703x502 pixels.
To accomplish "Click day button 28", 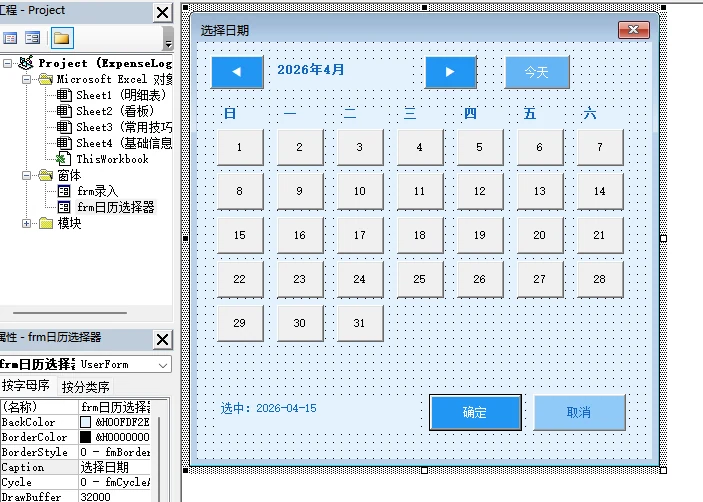I will click(600, 279).
